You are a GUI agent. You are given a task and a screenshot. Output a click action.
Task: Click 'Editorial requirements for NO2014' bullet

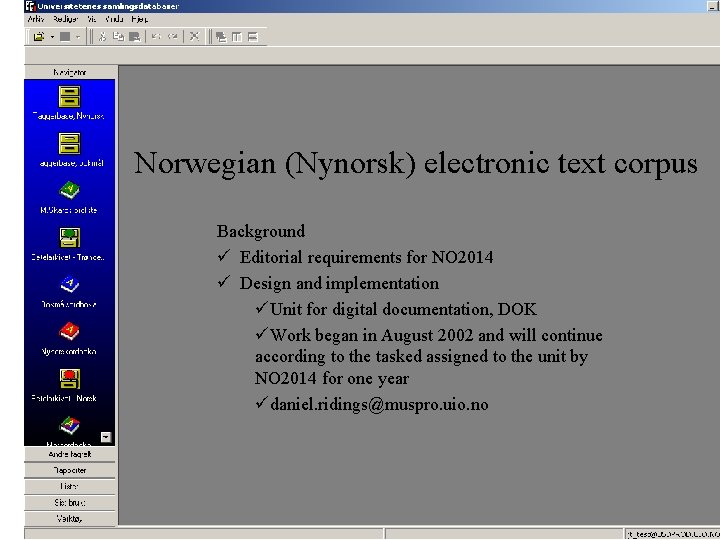pyautogui.click(x=366, y=257)
